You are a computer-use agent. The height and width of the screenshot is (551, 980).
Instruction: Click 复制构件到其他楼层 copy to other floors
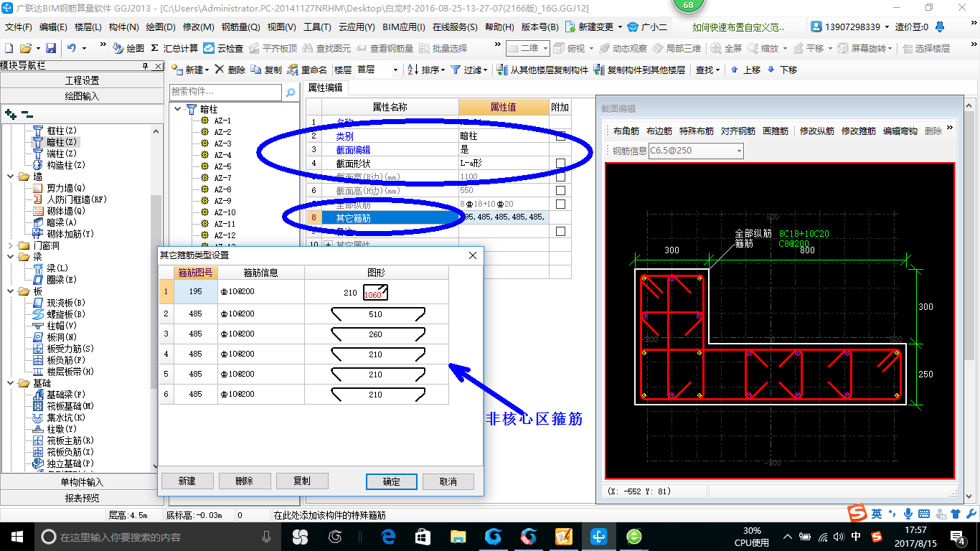tap(640, 70)
